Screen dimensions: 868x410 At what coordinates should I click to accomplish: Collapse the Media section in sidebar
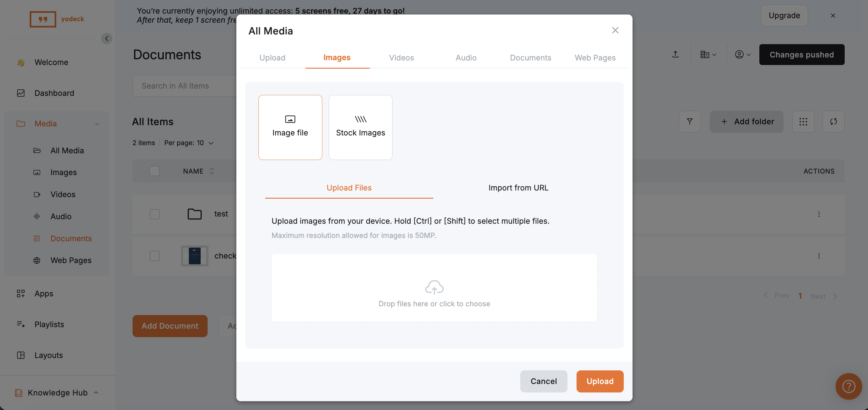click(x=97, y=124)
